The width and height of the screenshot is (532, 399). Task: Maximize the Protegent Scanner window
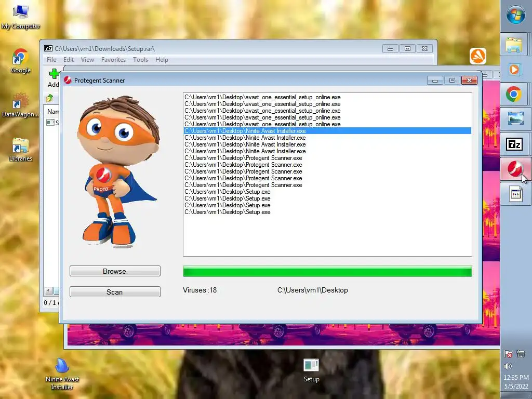coord(453,80)
